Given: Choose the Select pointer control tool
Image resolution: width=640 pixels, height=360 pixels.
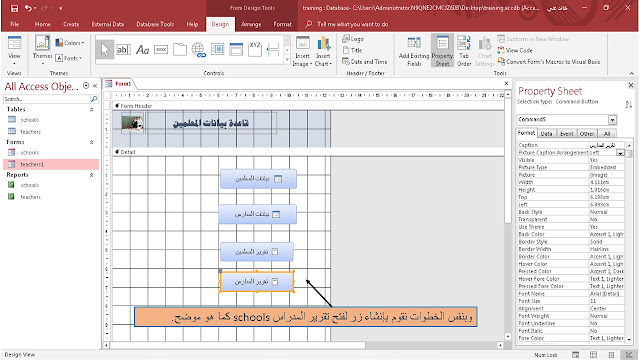Looking at the screenshot, I should [105, 50].
